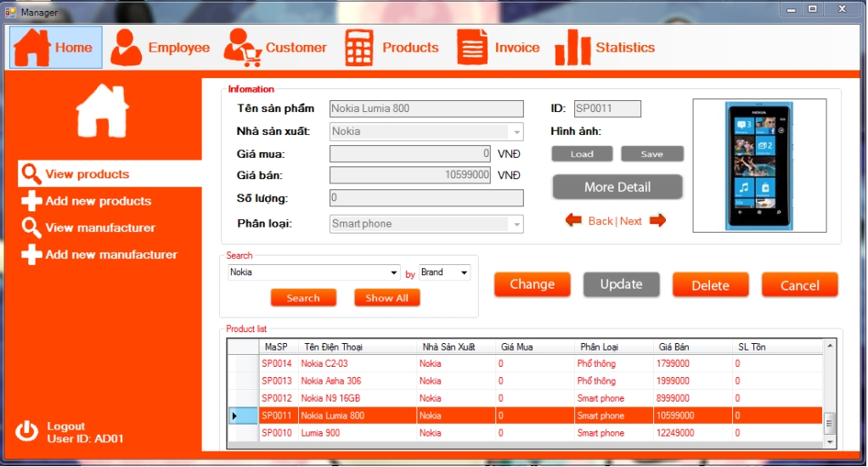This screenshot has width=868, height=467.
Task: Click the orange Search button
Action: (x=303, y=298)
